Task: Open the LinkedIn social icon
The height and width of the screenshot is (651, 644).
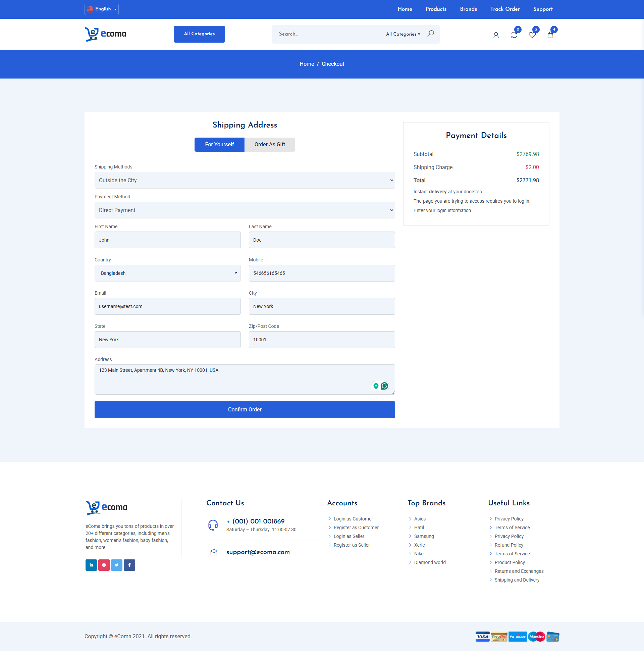Action: pos(91,565)
